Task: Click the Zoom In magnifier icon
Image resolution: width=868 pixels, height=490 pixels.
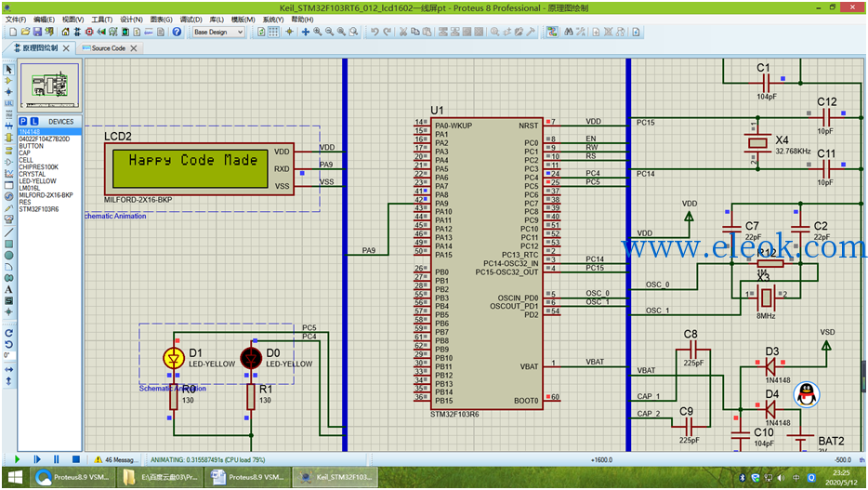Action: (318, 33)
